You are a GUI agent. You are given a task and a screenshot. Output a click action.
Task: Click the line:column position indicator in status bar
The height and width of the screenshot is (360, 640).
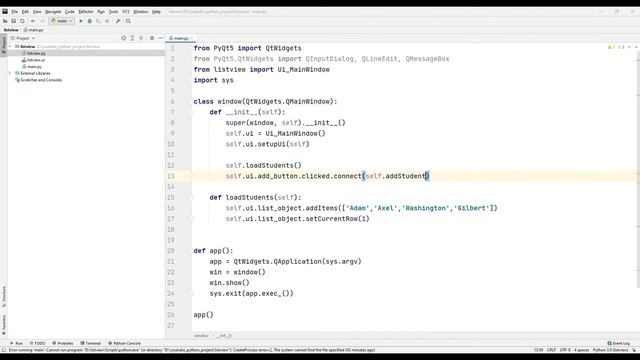538,350
